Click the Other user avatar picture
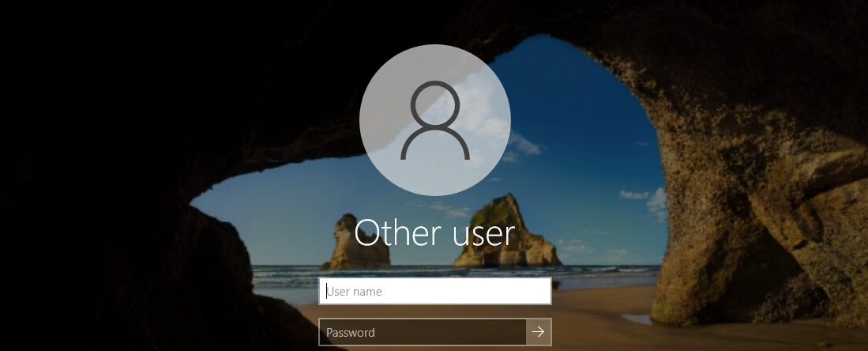 pyautogui.click(x=435, y=120)
